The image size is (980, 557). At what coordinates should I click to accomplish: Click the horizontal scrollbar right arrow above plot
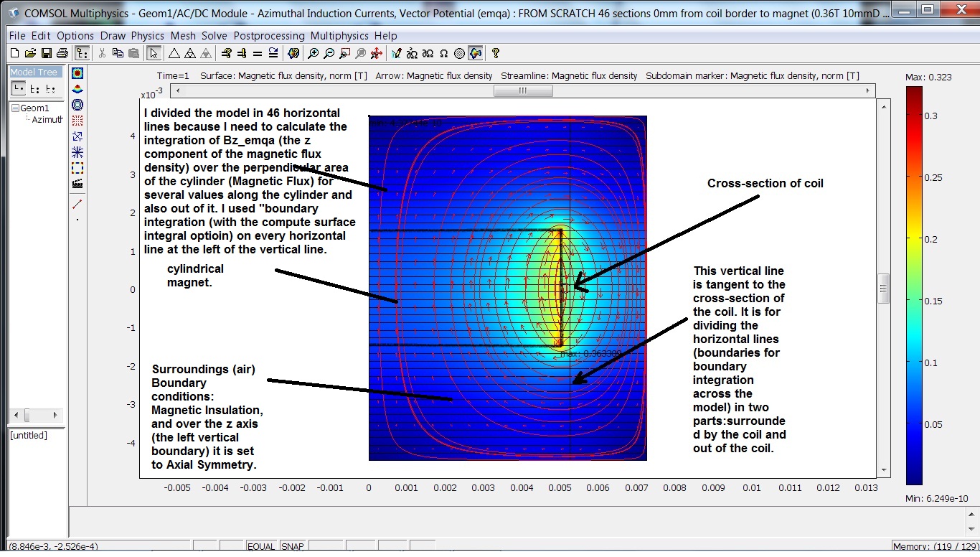click(x=868, y=90)
